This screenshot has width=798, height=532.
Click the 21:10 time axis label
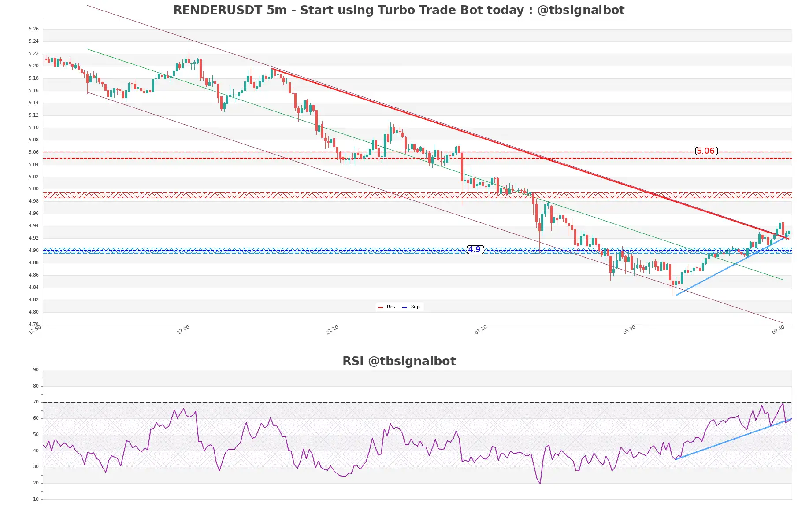332,330
